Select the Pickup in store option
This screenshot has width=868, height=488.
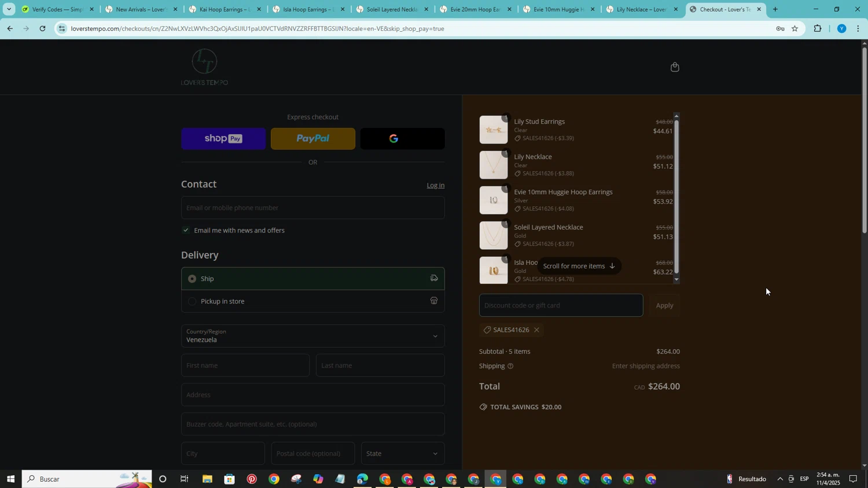click(313, 301)
